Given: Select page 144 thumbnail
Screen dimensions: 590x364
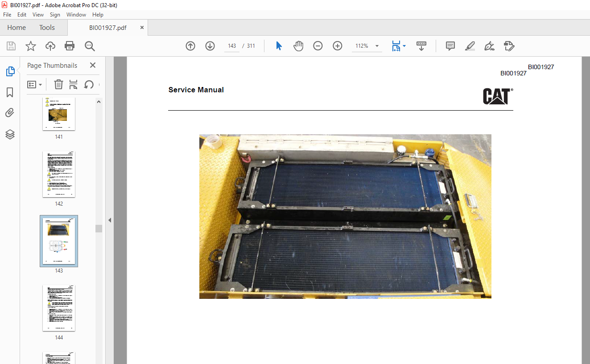Looking at the screenshot, I should point(59,308).
